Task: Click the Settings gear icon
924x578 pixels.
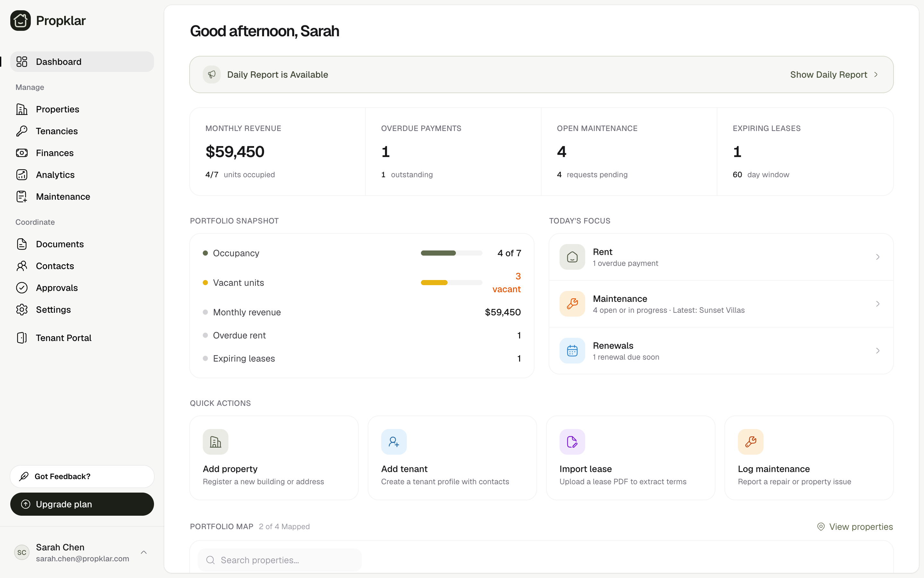Action: tap(22, 310)
